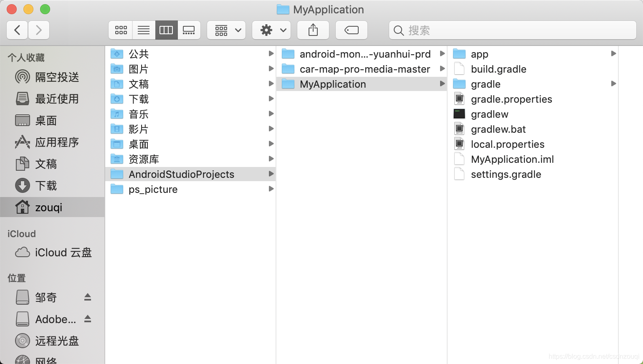This screenshot has height=364, width=643.
Task: Select the AndroidStudioProjects folder
Action: click(190, 174)
